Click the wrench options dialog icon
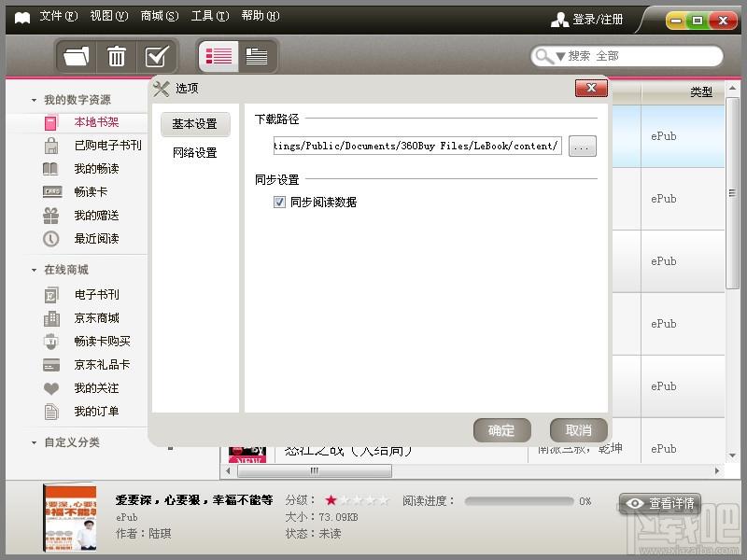747x560 pixels. [162, 89]
